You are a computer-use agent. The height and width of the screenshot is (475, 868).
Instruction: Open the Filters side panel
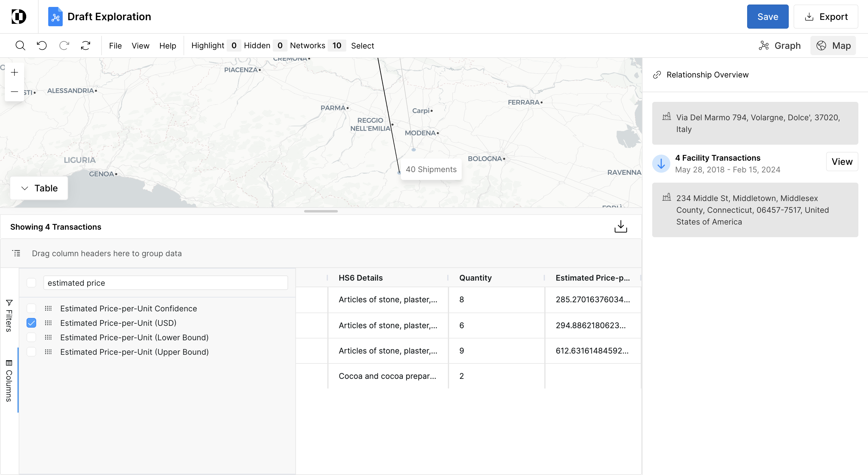point(9,315)
